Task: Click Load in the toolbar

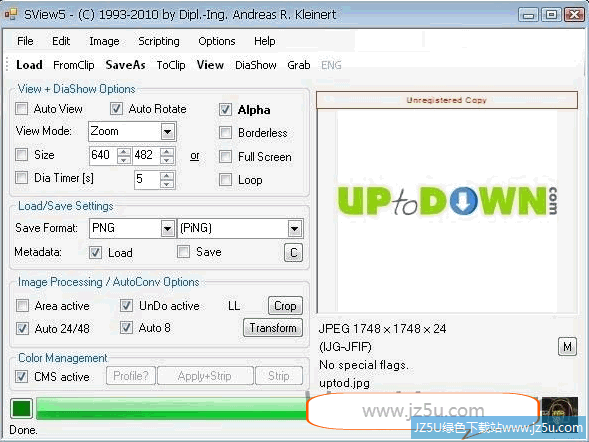Action: pos(29,65)
